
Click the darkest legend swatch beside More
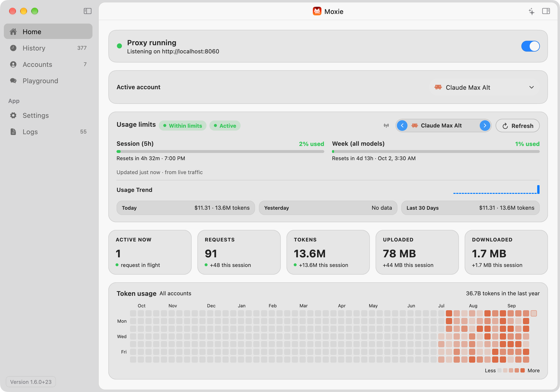(x=522, y=370)
